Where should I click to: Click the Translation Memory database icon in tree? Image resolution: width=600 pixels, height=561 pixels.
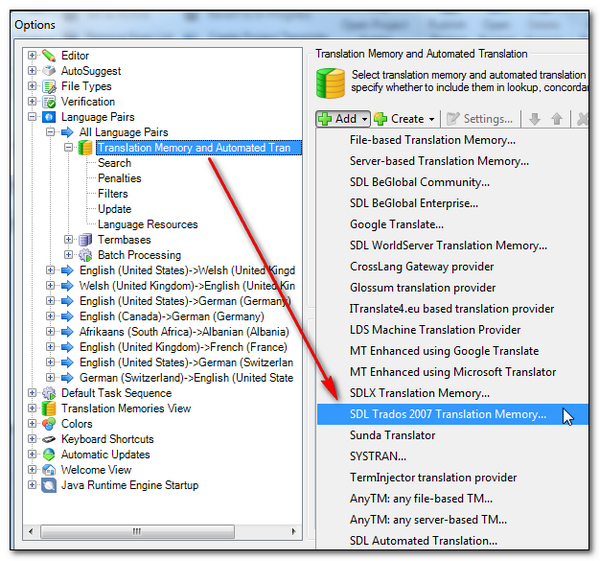tap(85, 148)
